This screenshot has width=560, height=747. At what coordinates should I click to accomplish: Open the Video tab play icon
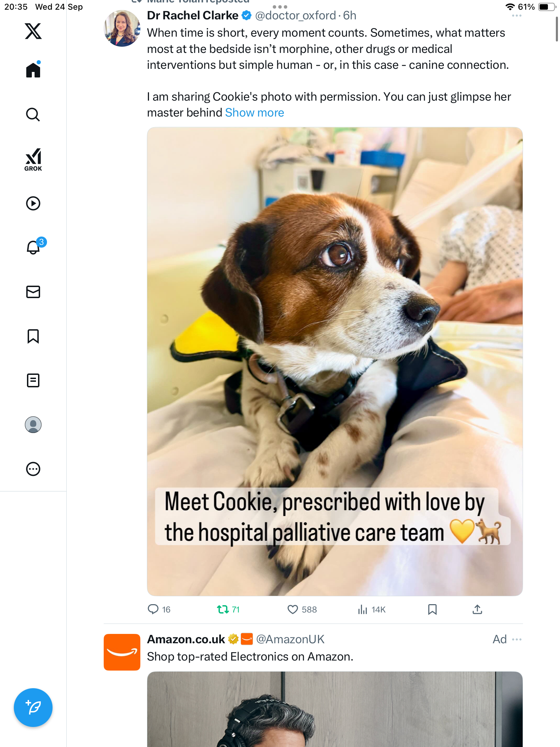tap(33, 203)
